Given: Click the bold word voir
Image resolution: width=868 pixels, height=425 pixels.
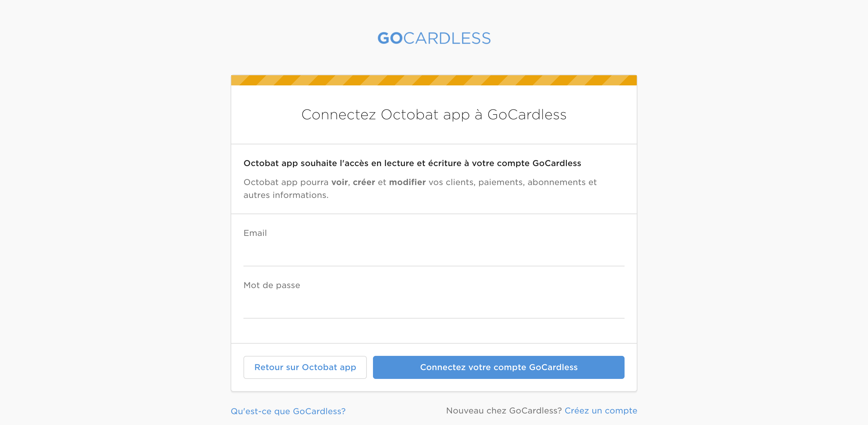Looking at the screenshot, I should (x=339, y=182).
